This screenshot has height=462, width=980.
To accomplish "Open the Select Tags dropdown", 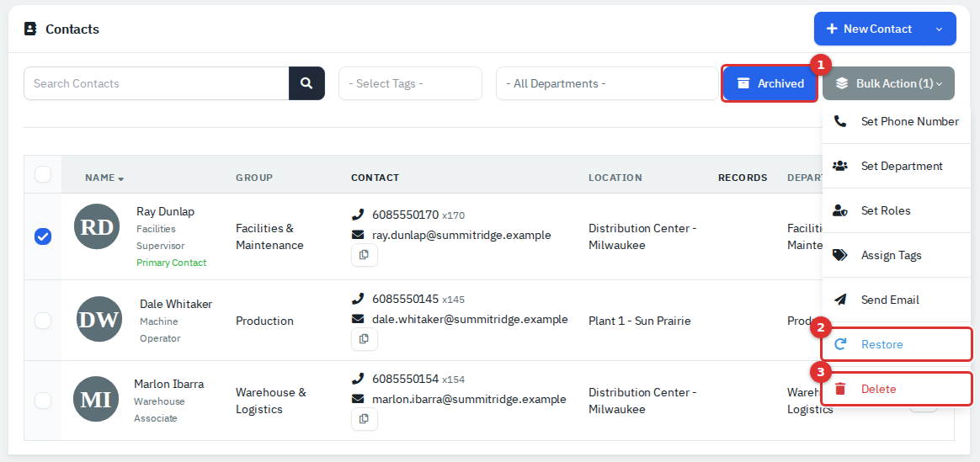I will pyautogui.click(x=411, y=83).
